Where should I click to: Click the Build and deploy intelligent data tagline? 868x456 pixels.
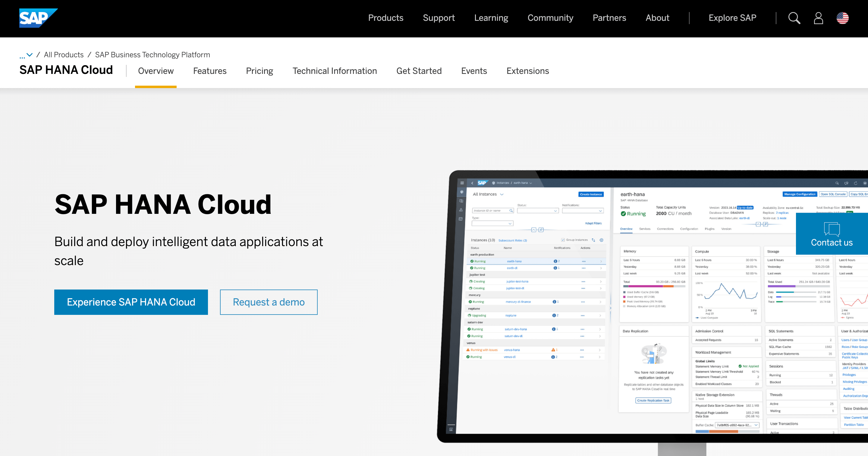[x=189, y=251]
